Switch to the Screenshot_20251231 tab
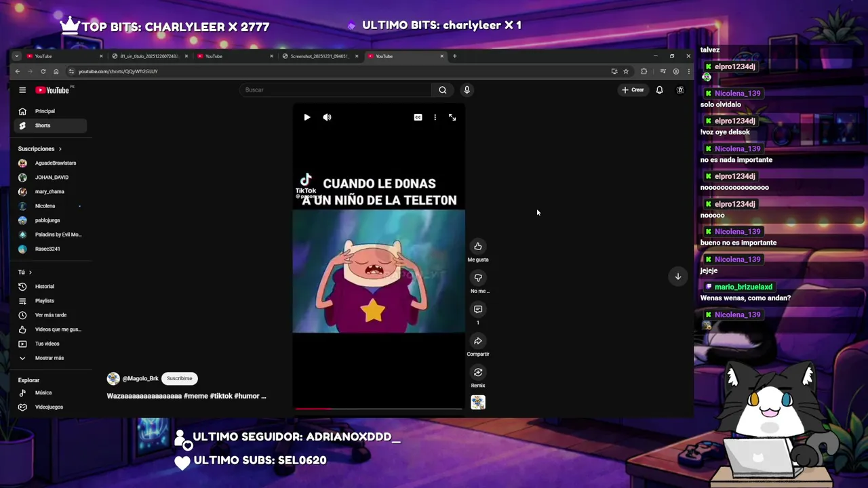The width and height of the screenshot is (868, 488). coord(319,56)
